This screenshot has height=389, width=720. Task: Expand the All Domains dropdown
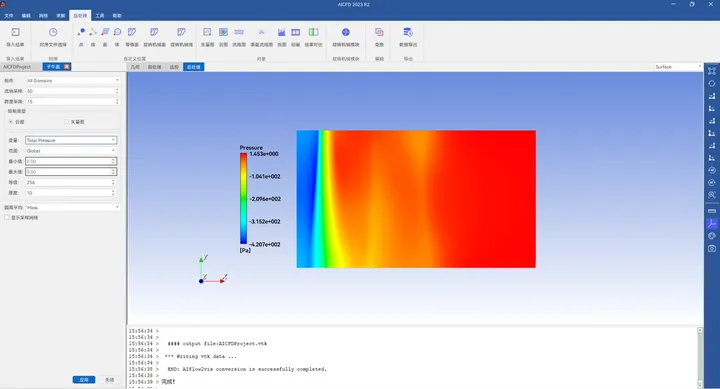(73, 80)
